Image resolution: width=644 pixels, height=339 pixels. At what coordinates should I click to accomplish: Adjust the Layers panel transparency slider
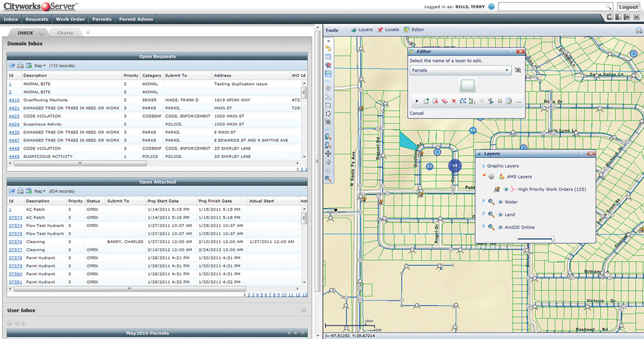click(553, 238)
